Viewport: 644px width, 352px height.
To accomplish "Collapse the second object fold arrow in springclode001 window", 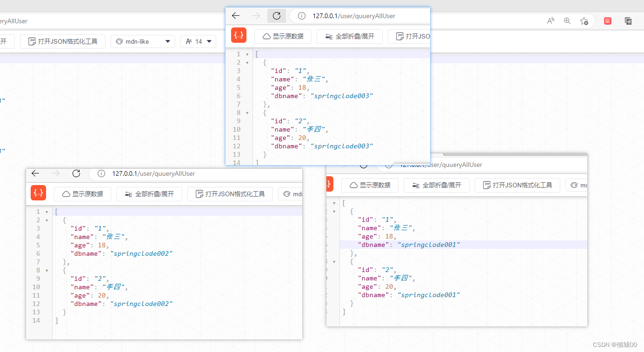I will pos(334,261).
